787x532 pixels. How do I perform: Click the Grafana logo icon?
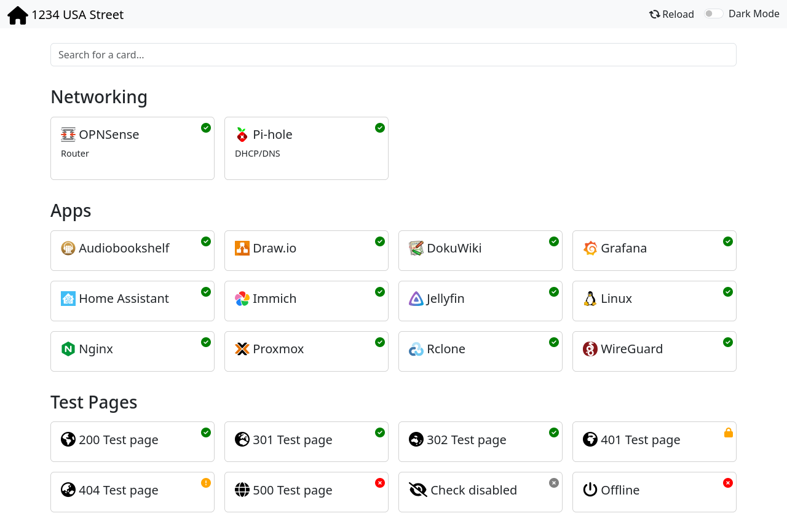[590, 248]
